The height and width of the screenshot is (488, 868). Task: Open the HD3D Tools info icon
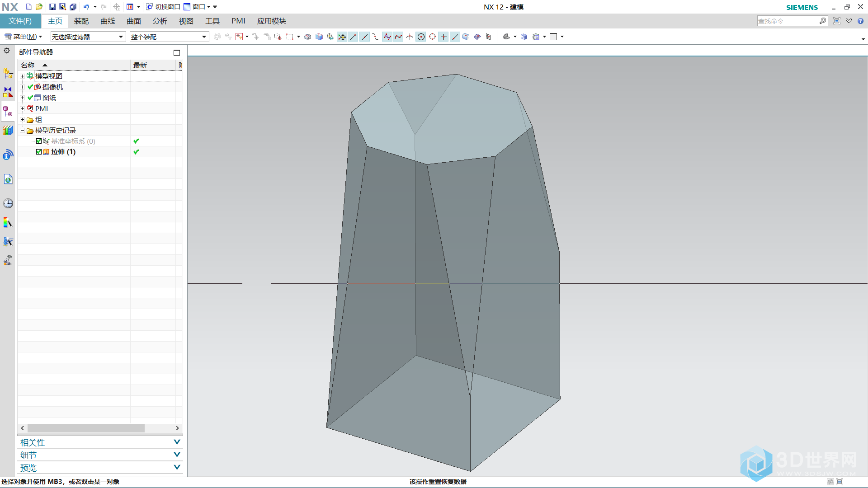tap(8, 155)
